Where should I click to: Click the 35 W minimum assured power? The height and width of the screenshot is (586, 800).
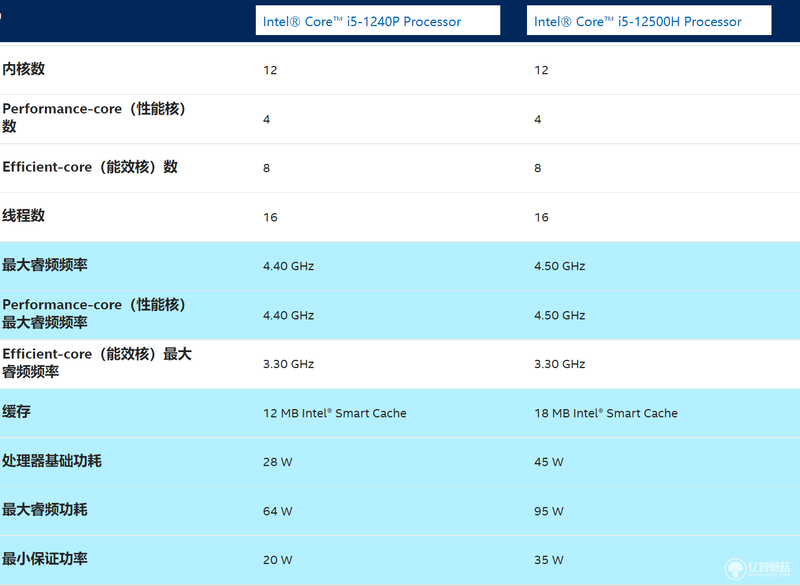[549, 560]
